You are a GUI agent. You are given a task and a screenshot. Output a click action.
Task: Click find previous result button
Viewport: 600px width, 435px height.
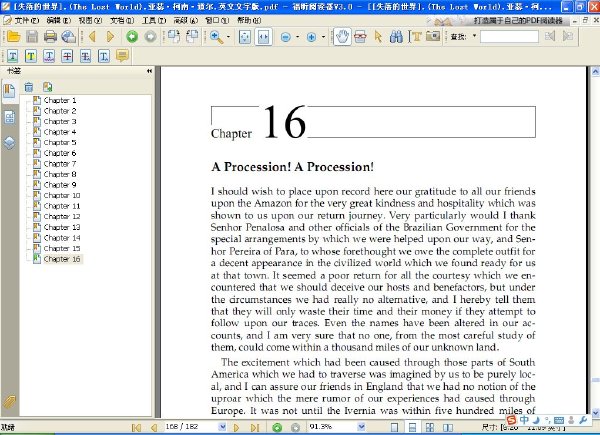550,36
